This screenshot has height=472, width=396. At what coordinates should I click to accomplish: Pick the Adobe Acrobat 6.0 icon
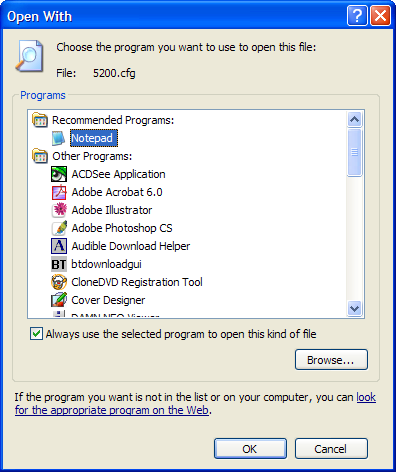(59, 192)
